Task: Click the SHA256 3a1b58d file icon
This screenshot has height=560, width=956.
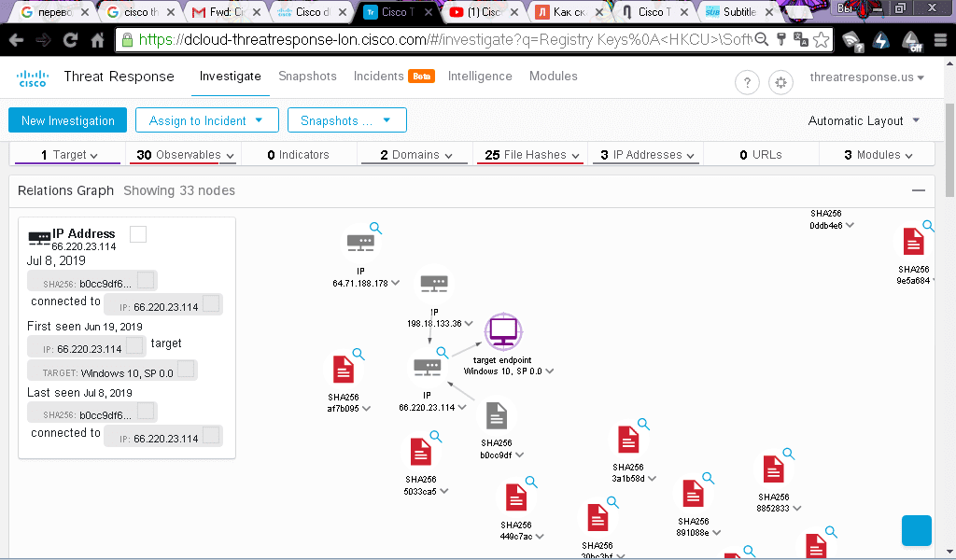Action: [628, 440]
